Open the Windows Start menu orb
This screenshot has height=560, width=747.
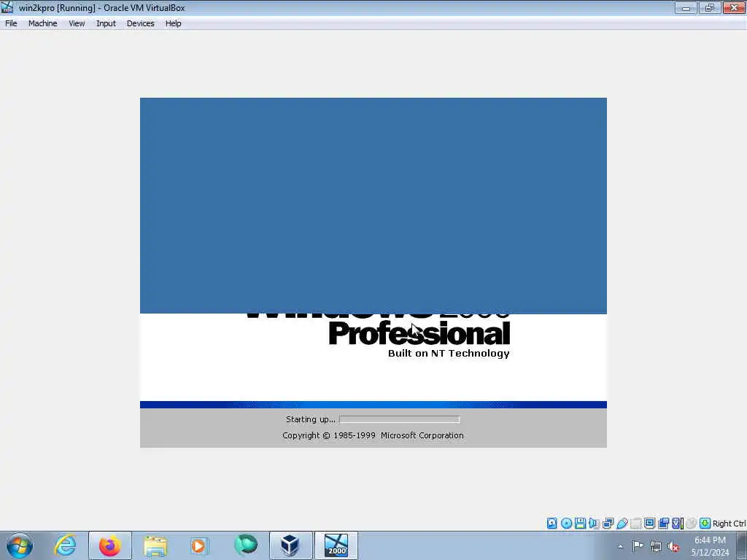coord(20,545)
